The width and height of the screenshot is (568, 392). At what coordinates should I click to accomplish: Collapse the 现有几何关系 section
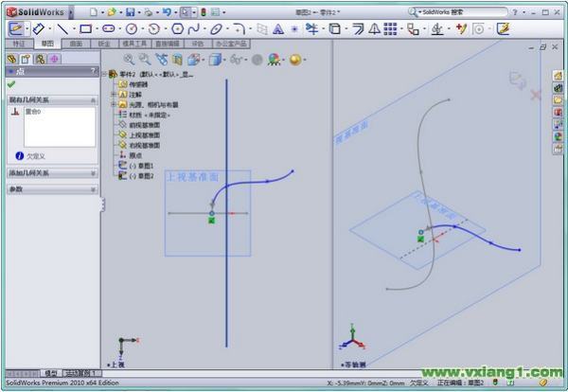click(x=93, y=100)
